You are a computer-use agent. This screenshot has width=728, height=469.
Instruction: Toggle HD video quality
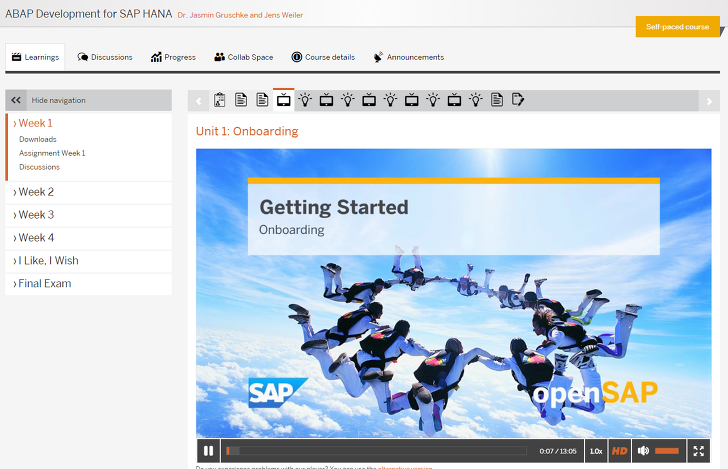[619, 451]
